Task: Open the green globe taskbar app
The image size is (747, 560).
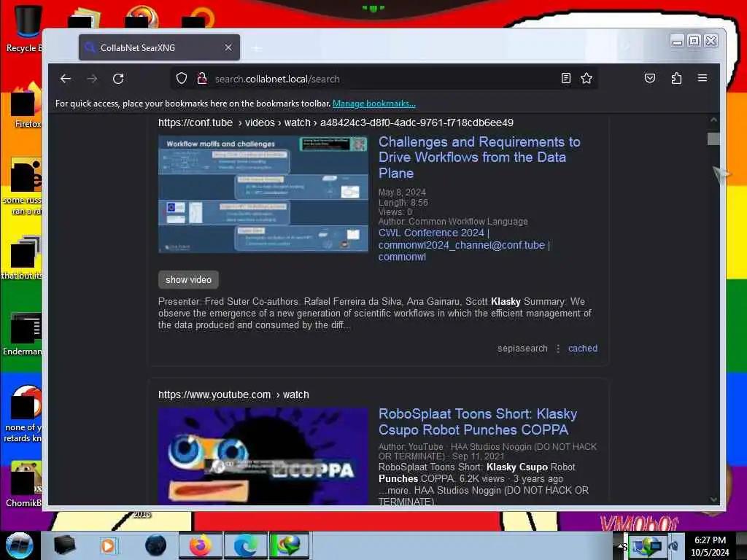Action: pyautogui.click(x=289, y=545)
